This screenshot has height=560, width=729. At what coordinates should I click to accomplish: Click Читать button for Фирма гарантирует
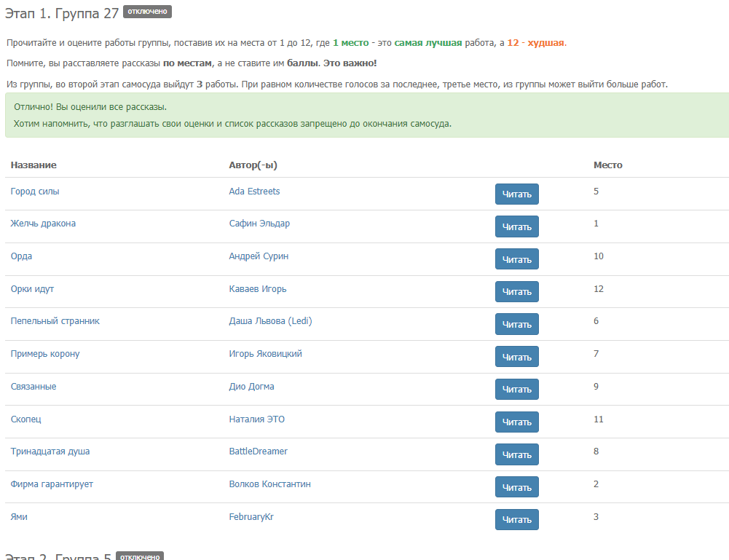[517, 487]
